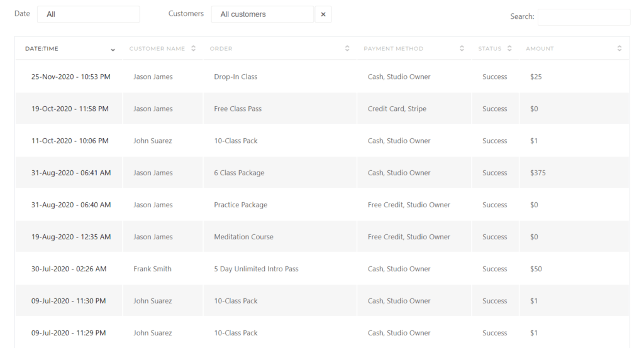Select the Drop-In Class order row

tap(236, 77)
